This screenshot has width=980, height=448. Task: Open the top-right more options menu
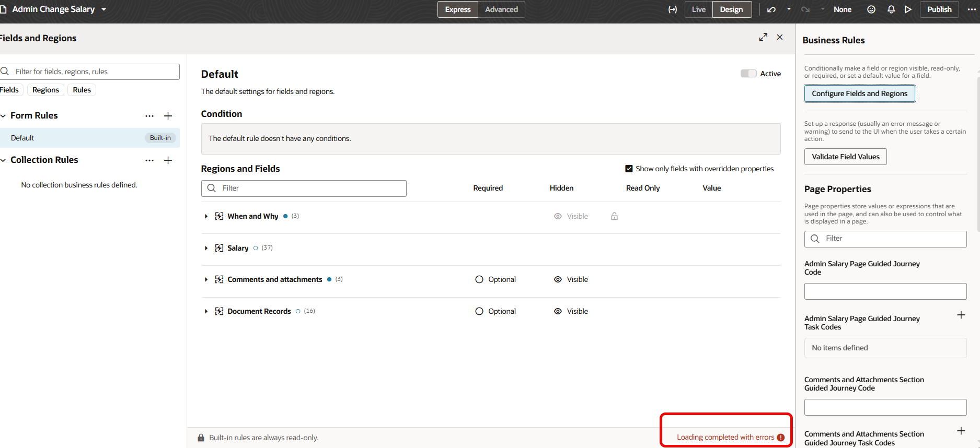click(972, 9)
